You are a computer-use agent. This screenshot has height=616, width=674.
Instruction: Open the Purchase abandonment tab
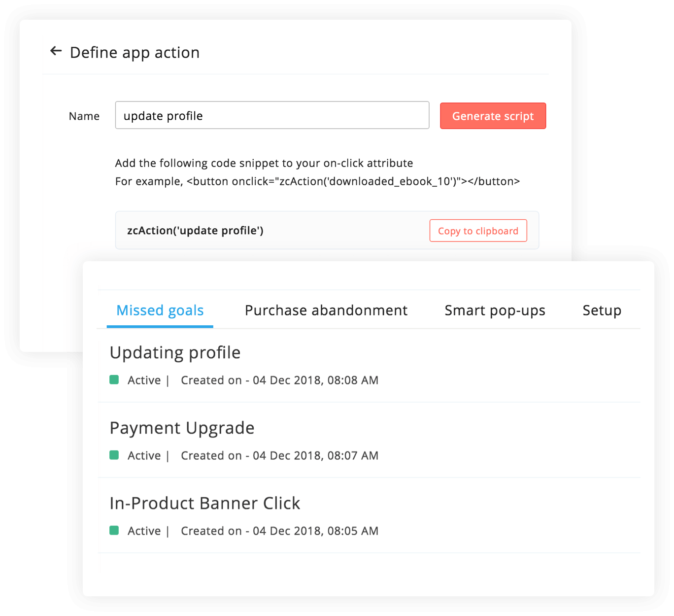tap(326, 310)
